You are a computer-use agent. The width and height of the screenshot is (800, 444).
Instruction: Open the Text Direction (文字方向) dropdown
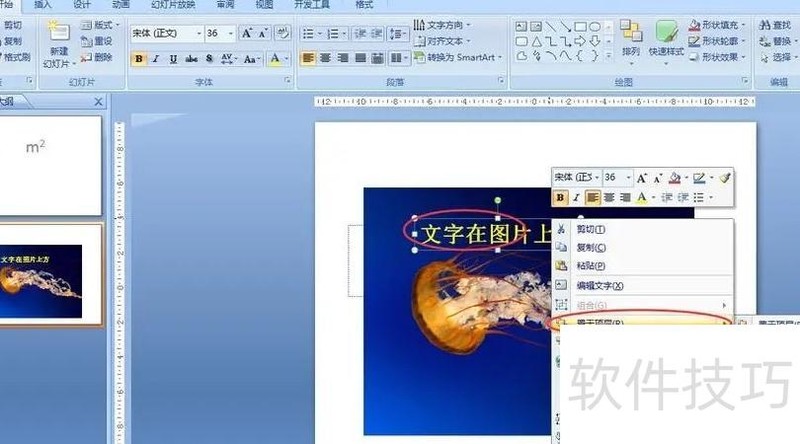(442, 24)
